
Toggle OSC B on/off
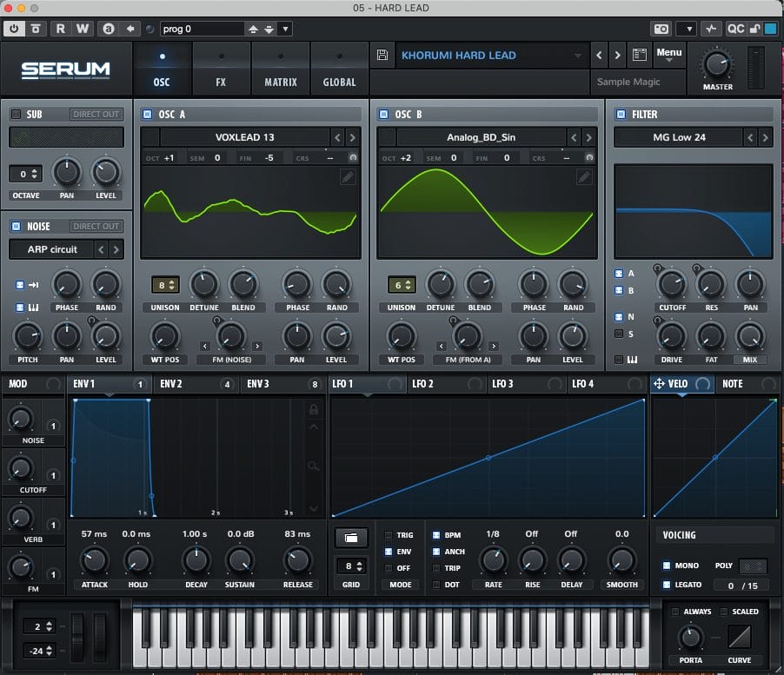point(383,115)
